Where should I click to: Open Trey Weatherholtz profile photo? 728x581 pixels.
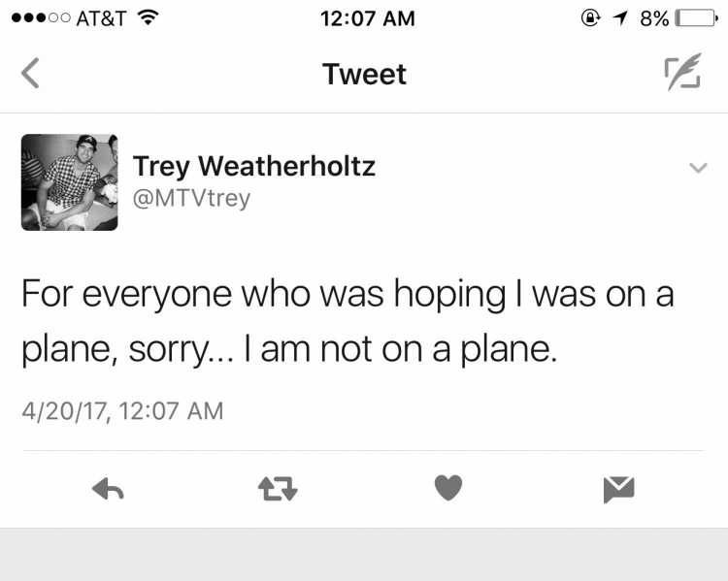[70, 182]
